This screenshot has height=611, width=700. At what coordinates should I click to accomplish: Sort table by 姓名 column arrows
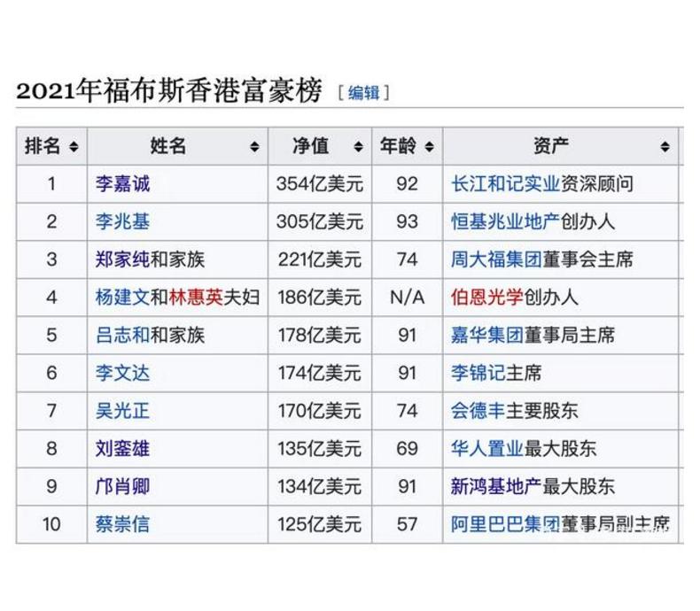[x=254, y=147]
